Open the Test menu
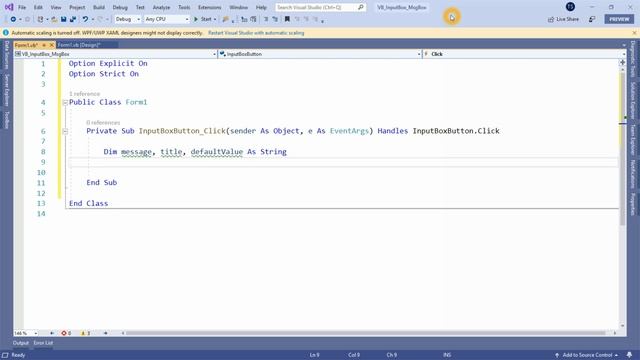The height and width of the screenshot is (360, 640). (140, 7)
